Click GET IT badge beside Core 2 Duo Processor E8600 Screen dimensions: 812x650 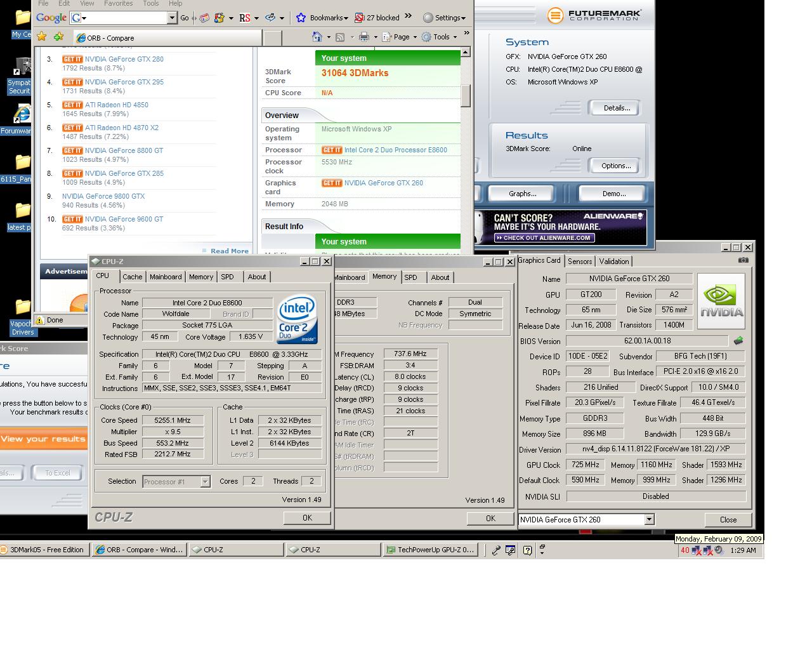(x=332, y=150)
